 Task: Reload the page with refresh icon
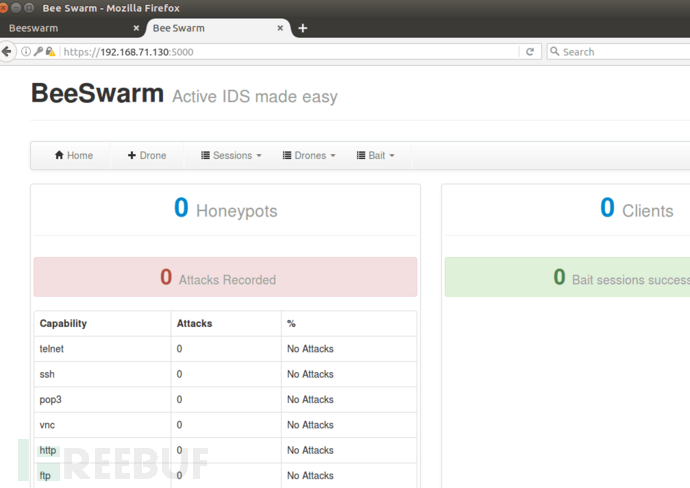click(x=530, y=52)
